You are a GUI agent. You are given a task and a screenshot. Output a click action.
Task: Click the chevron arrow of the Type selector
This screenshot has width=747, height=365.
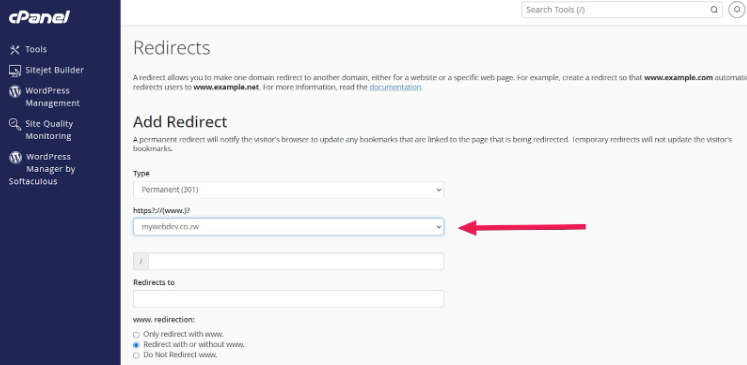(438, 190)
